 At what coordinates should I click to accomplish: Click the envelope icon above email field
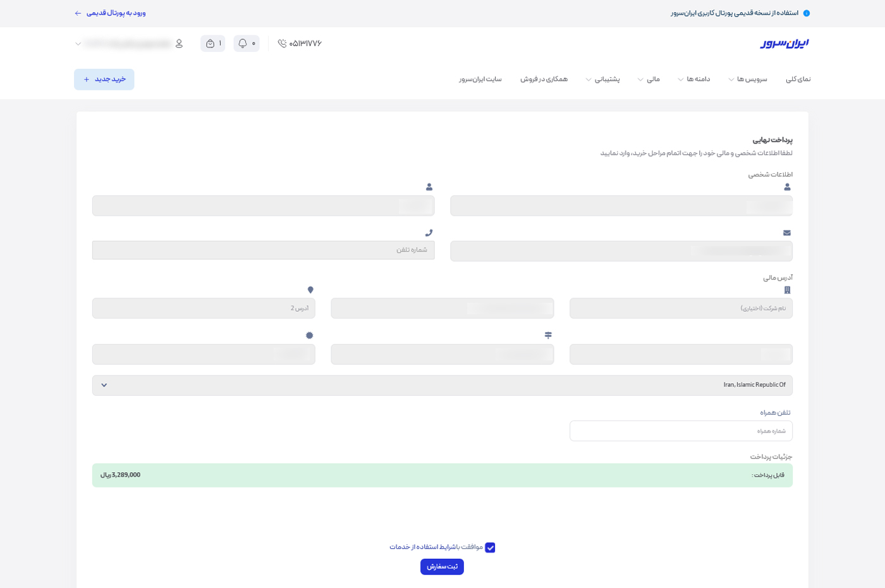(787, 233)
